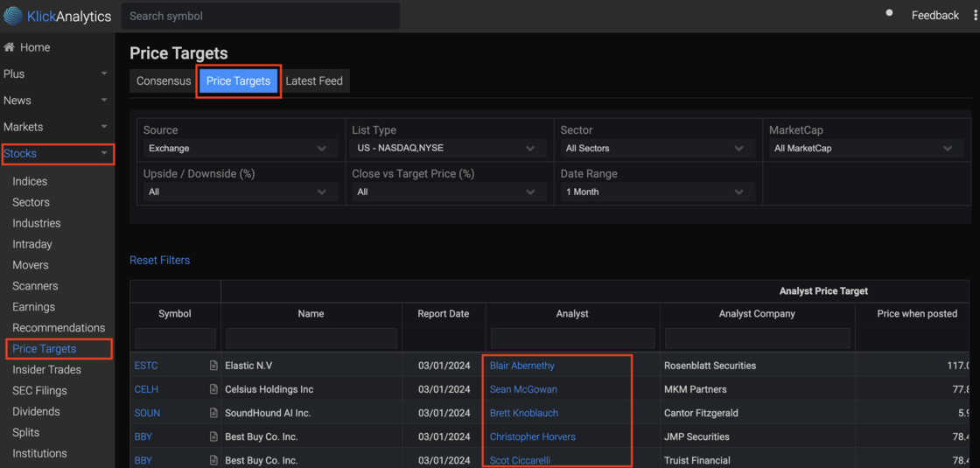This screenshot has width=980, height=468.
Task: Open the document icon in the JMP Securities row
Action: 213,437
